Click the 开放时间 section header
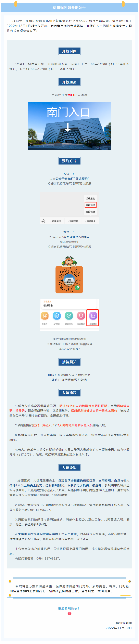The width and height of the screenshot is (139, 644). [x=69, y=51]
